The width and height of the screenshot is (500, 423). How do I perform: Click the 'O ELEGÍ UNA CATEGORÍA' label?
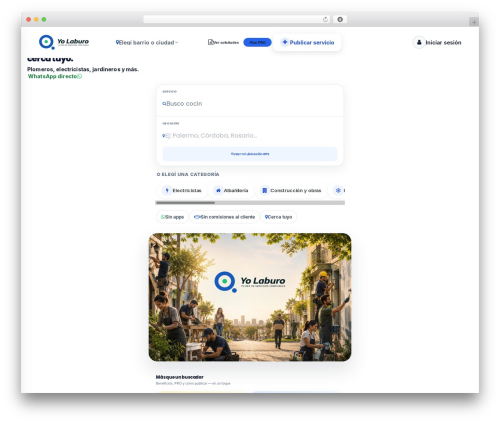[188, 174]
